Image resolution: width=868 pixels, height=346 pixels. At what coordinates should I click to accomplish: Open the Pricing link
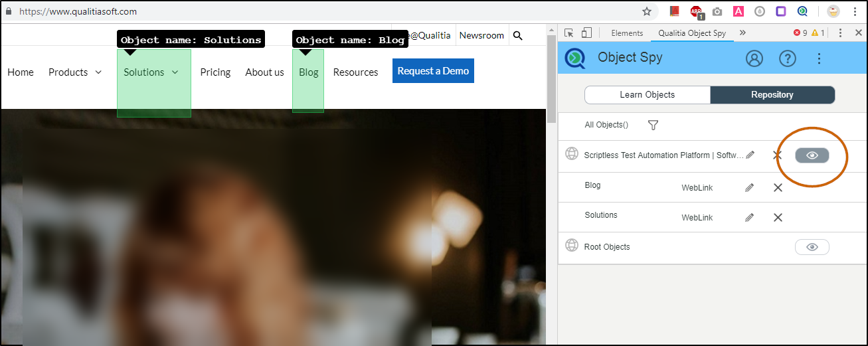coord(215,72)
